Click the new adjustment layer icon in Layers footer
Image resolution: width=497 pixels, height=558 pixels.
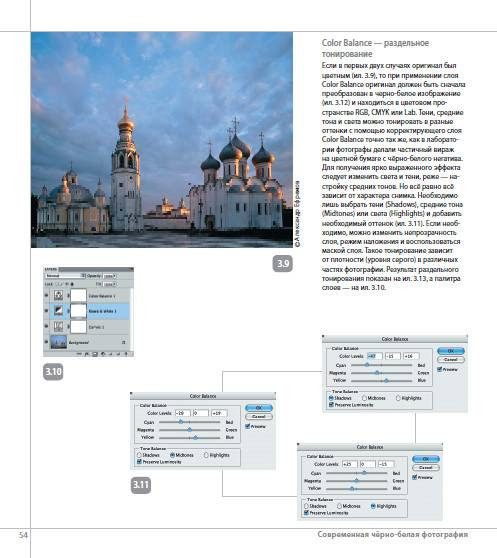pos(103,354)
